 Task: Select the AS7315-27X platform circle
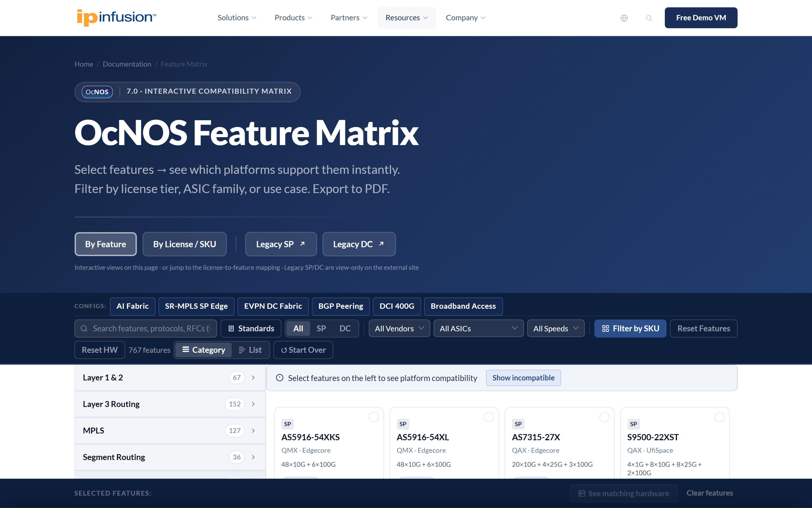[604, 417]
